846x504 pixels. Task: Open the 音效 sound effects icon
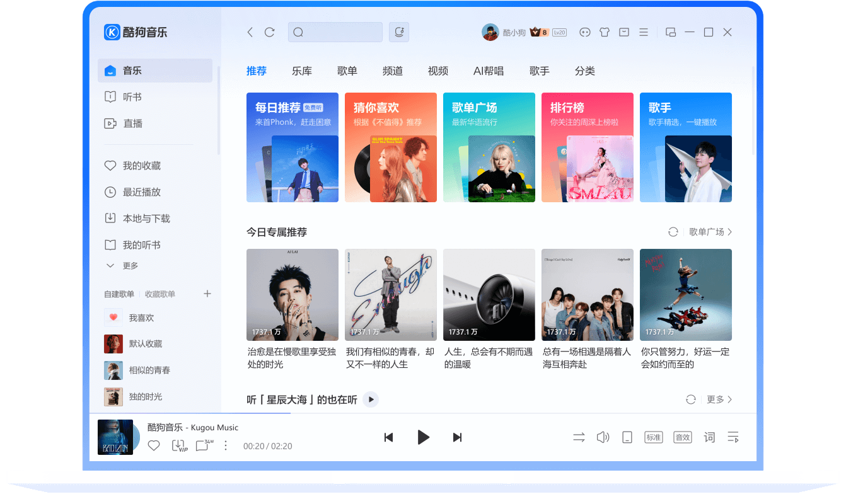682,437
